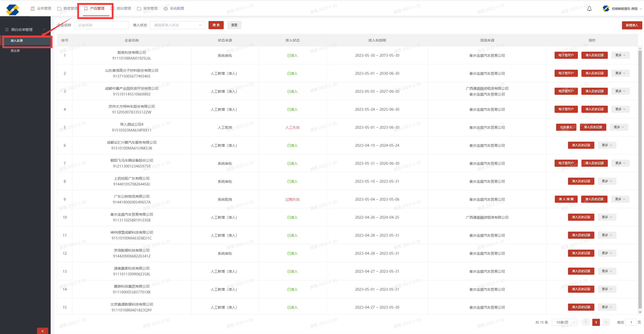This screenshot has height=334, width=644.
Task: Open 系统配置 gear icon menu
Action: pyautogui.click(x=166, y=9)
